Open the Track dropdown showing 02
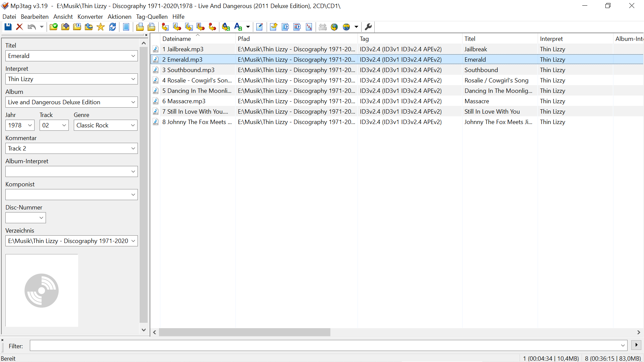Viewport: 644px width, 362px height. click(64, 125)
